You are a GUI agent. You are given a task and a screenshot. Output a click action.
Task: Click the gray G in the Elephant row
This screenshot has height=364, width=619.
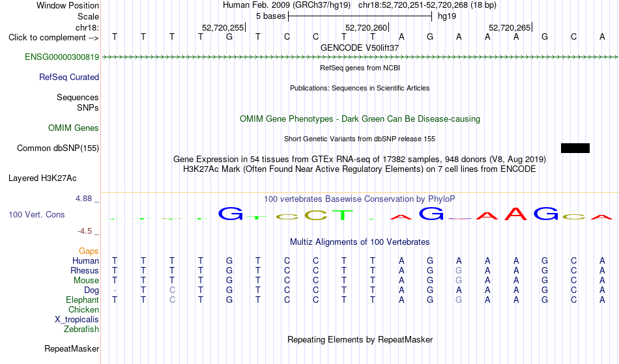459,300
